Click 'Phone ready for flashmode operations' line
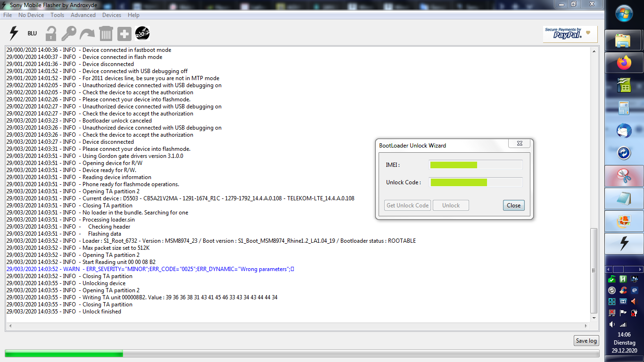 (x=93, y=184)
